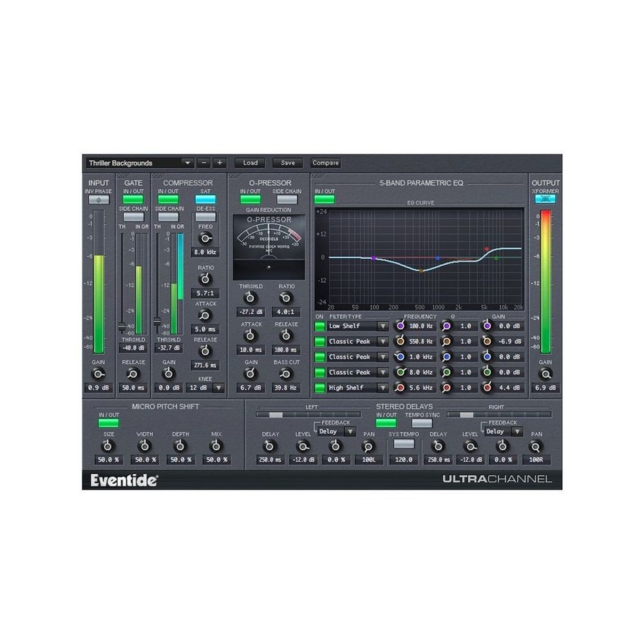Click the Output Gain knob
The width and height of the screenshot is (644, 644).
tap(545, 374)
